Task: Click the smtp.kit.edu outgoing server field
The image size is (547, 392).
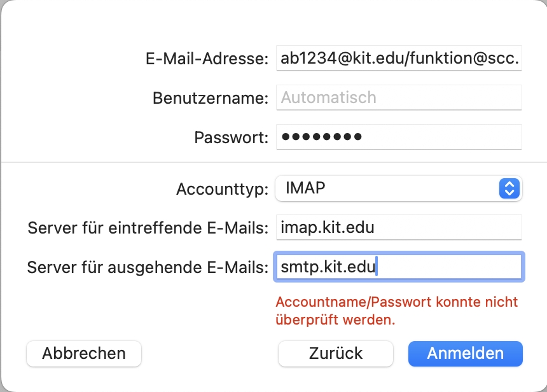Action: pyautogui.click(x=399, y=267)
